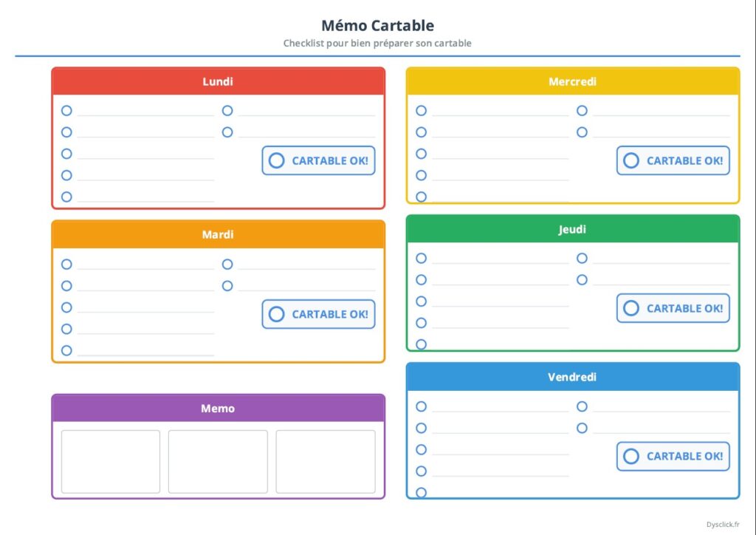Select the blue Vendredi header
The image size is (756, 535).
coord(573,377)
